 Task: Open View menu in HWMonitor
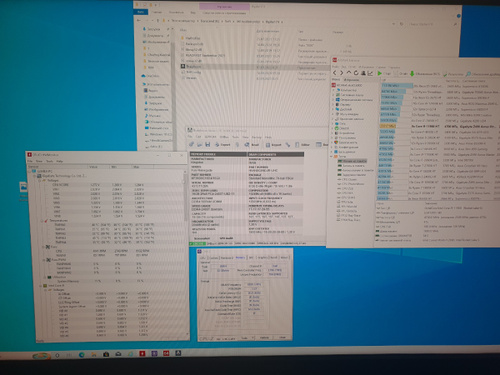click(39, 161)
